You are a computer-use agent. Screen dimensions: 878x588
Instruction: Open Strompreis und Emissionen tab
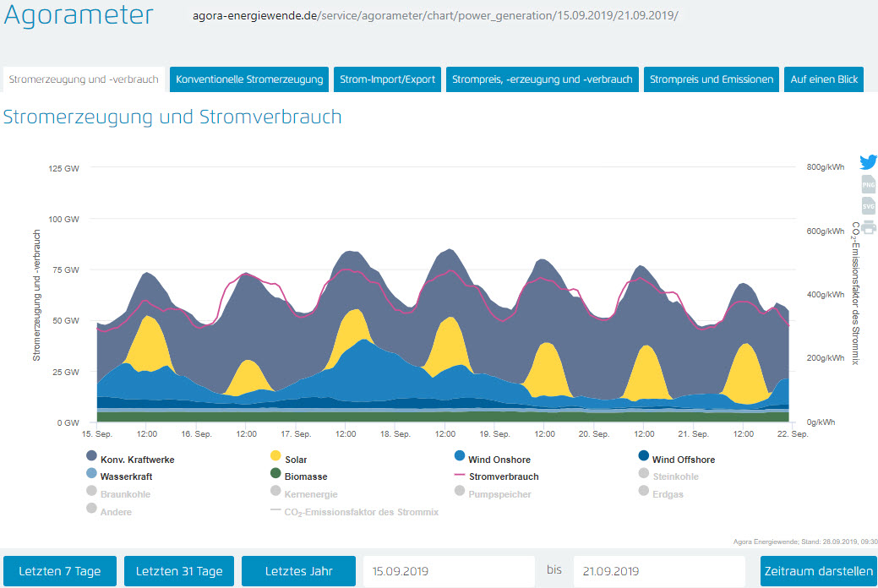(x=711, y=79)
